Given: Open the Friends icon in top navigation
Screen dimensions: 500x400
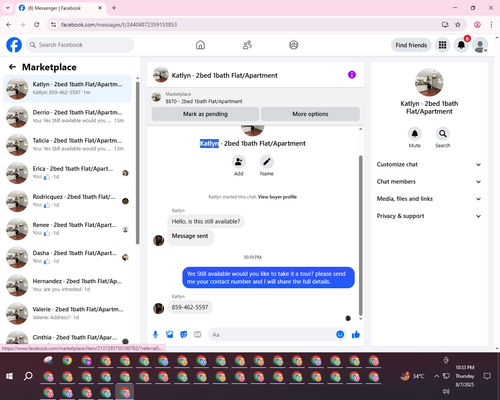Looking at the screenshot, I should pyautogui.click(x=247, y=45).
